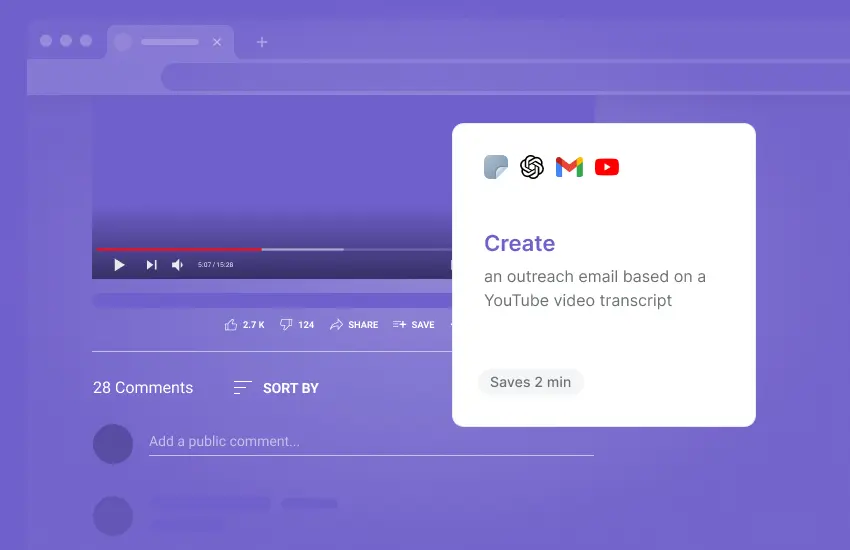850x550 pixels.
Task: Click the gray sticker app icon
Action: pyautogui.click(x=496, y=167)
